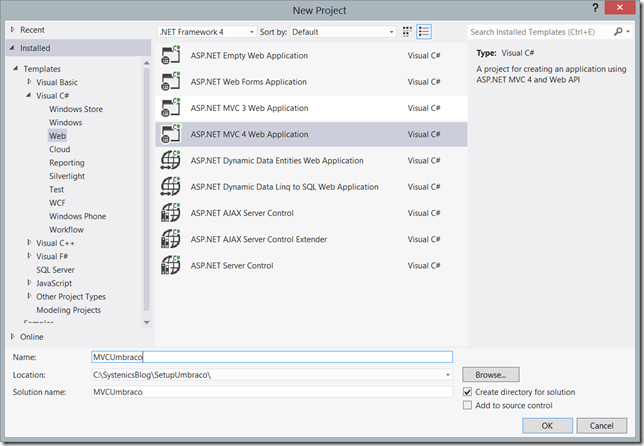Viewport: 644px width, 446px height.
Task: Switch to small icons view
Action: [407, 32]
